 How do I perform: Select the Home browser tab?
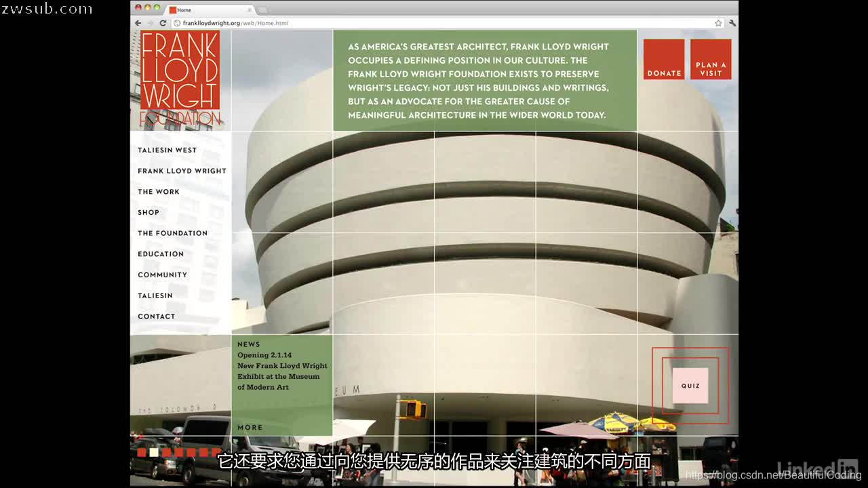tap(210, 10)
